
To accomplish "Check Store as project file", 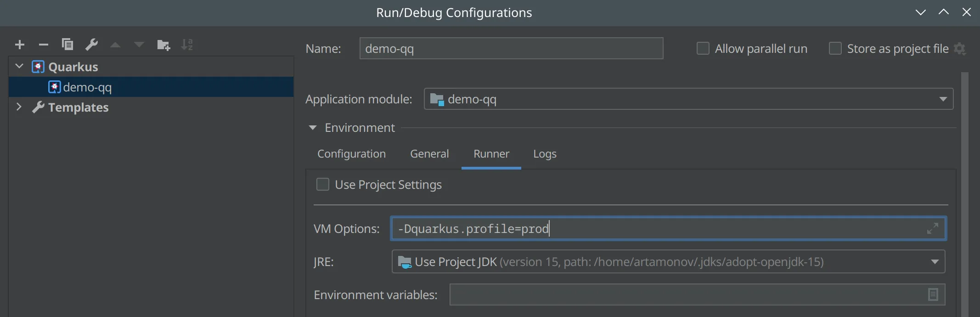I will 835,48.
